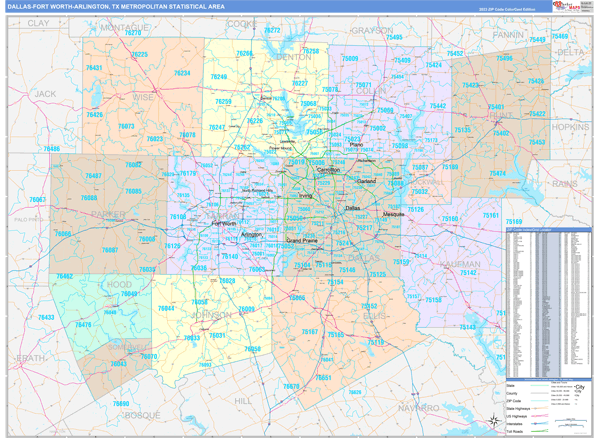Click the Garland city label

coord(366,181)
